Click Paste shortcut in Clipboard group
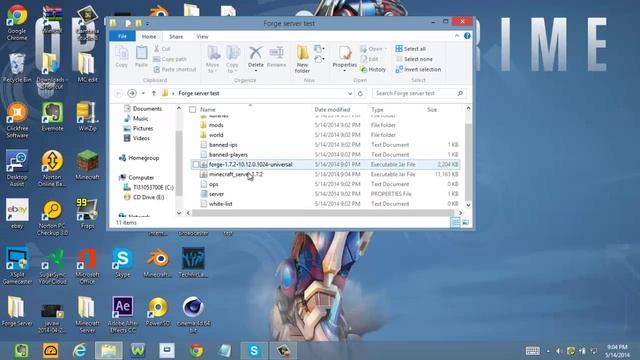The image size is (640, 360). click(175, 70)
